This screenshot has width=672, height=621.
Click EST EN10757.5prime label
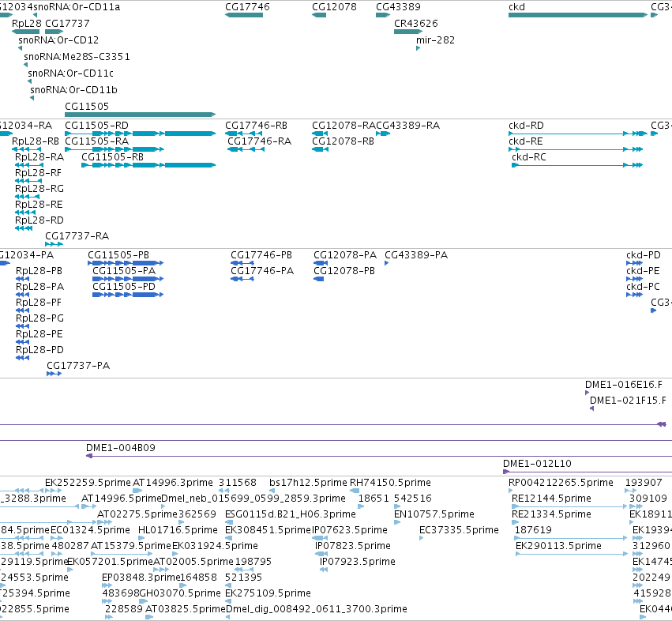(x=434, y=514)
